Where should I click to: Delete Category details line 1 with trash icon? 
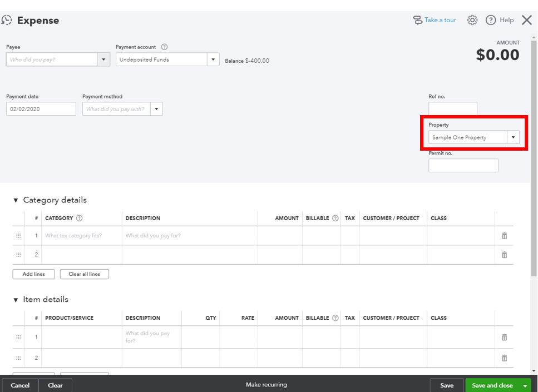coord(505,236)
